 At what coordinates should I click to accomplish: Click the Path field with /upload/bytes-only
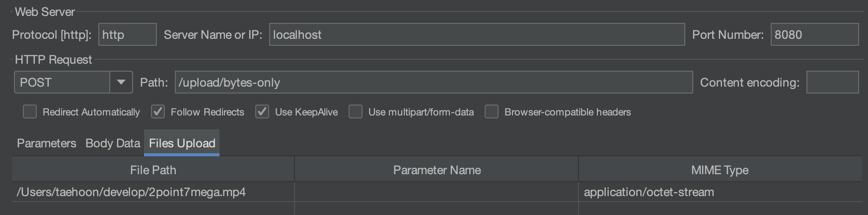point(434,82)
